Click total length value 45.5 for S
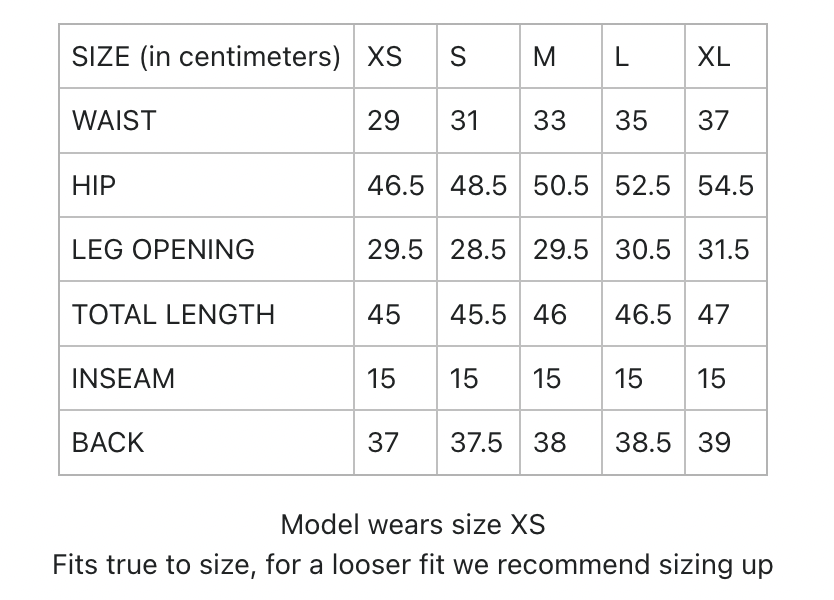 [x=478, y=314]
